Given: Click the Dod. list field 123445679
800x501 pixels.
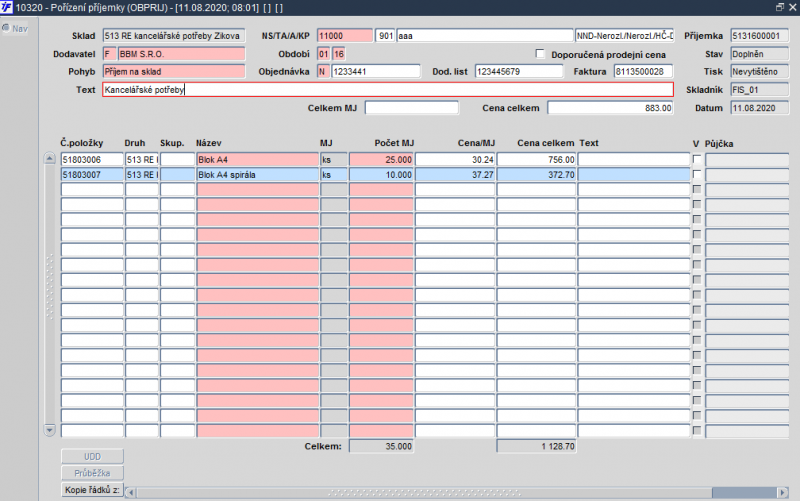Looking at the screenshot, I should coord(519,71).
